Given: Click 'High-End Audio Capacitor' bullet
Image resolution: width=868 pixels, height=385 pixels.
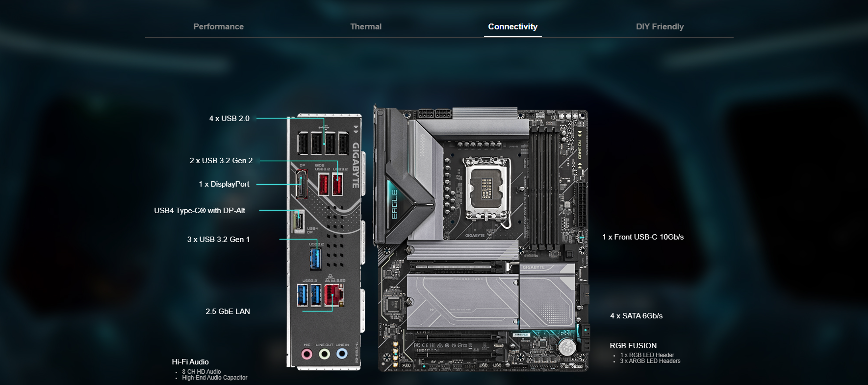Looking at the screenshot, I should point(215,378).
